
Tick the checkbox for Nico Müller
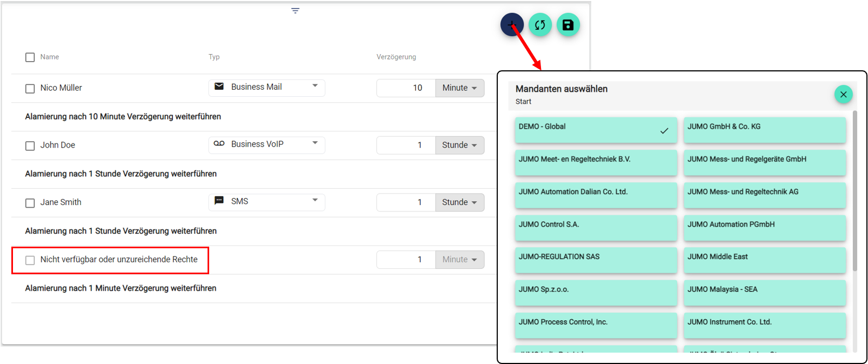pyautogui.click(x=30, y=88)
